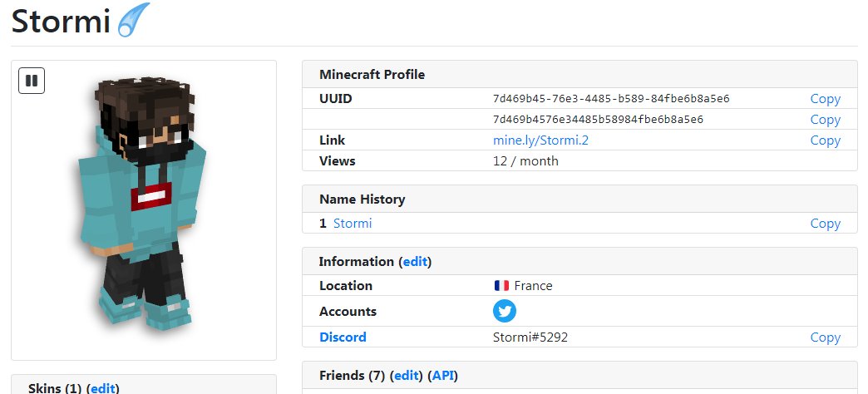Click the Stormi#5292 Discord text
Viewport: 868px width, 394px height.
click(530, 337)
